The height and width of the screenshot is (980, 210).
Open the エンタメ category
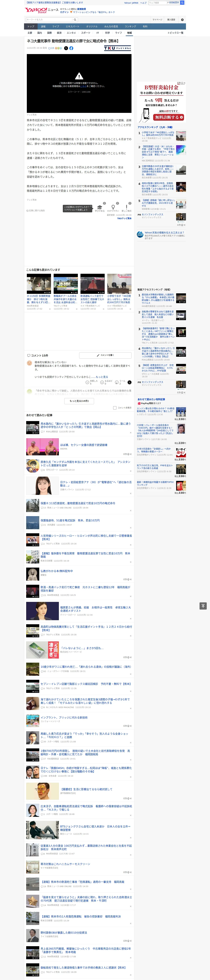click(71, 33)
